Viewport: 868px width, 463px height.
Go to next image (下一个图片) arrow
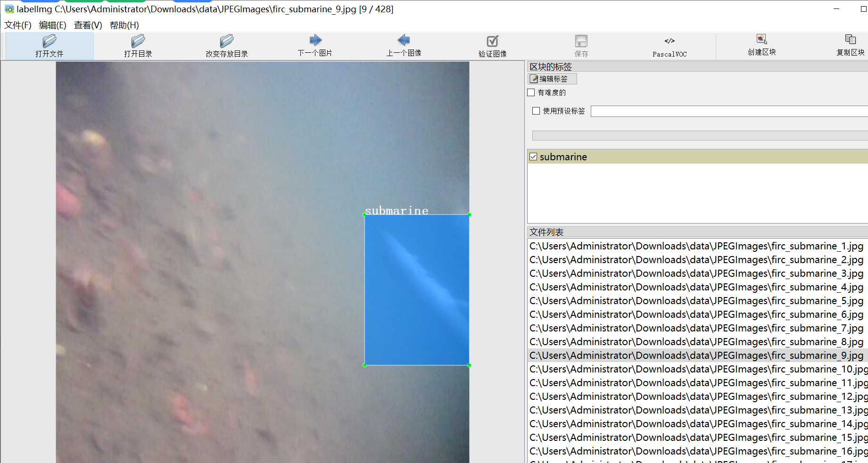point(315,41)
